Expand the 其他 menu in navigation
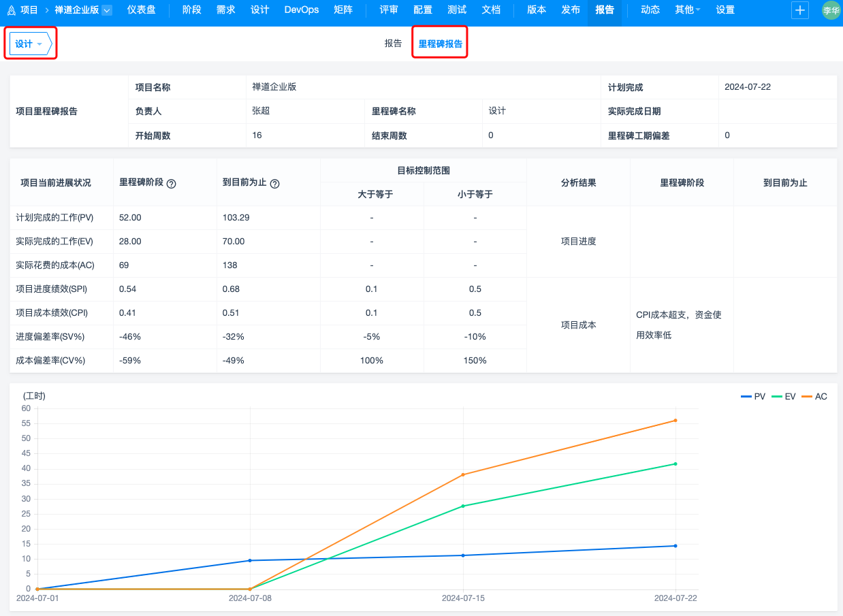 pyautogui.click(x=687, y=10)
